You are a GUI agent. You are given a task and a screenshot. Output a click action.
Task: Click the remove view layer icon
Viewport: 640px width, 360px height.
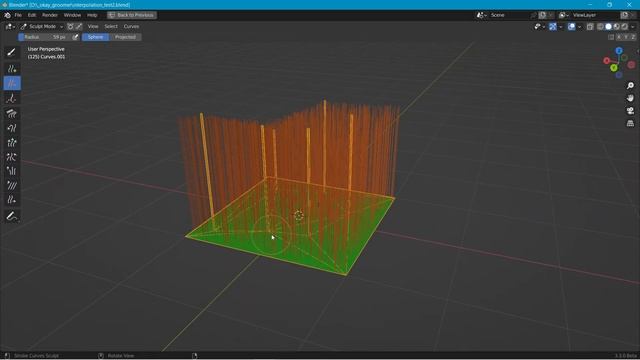pos(632,15)
